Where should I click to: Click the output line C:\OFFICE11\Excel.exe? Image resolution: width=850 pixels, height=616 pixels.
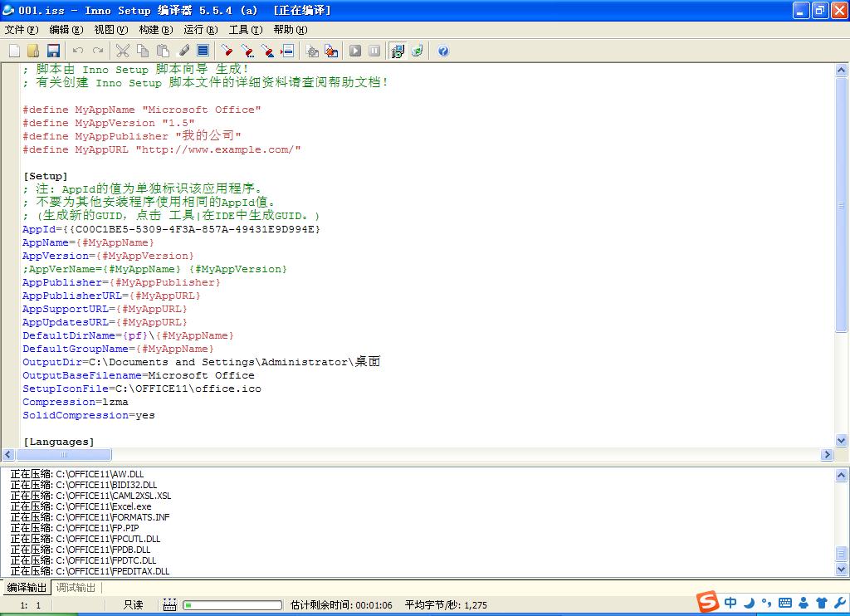(x=81, y=506)
